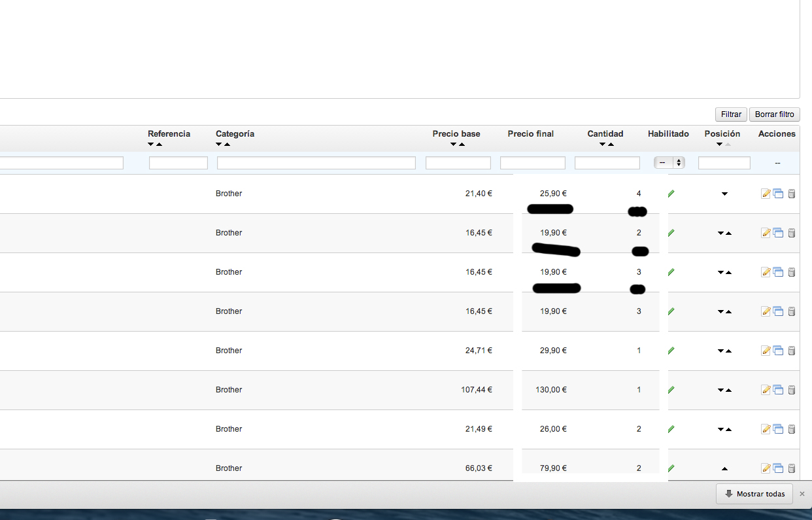Move the 107,44 € product up in position
This screenshot has height=520, width=812.
[x=728, y=390]
